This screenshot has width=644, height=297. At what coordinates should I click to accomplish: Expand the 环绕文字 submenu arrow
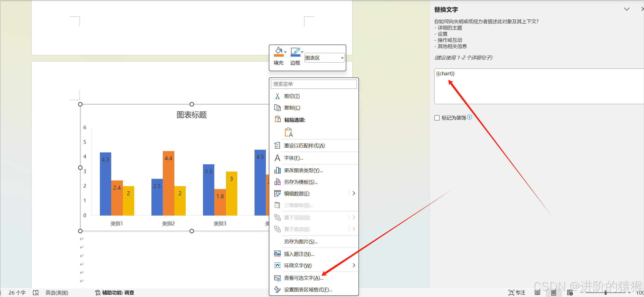click(x=354, y=265)
